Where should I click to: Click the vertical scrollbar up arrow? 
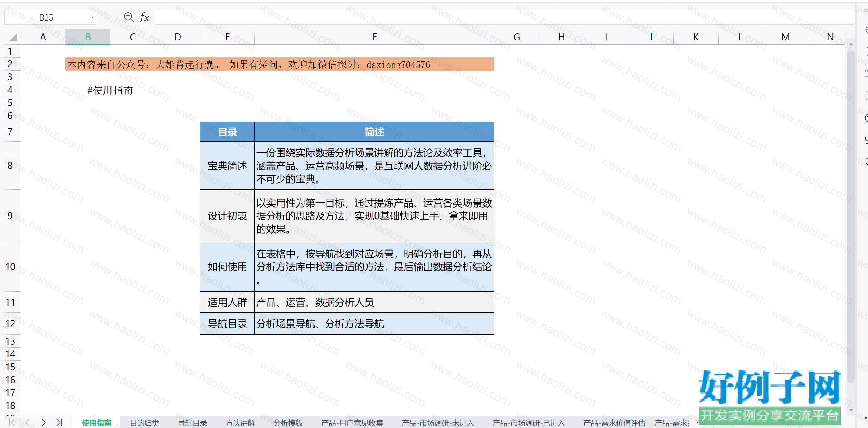pos(851,44)
